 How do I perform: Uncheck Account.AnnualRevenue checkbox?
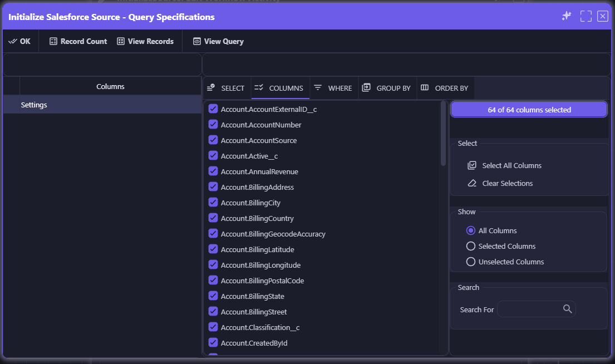[213, 171]
